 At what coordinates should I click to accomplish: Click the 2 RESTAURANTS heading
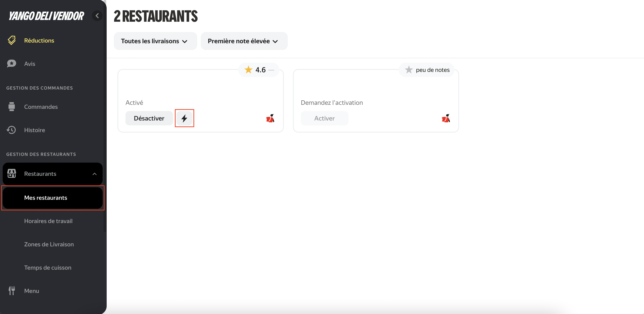pyautogui.click(x=156, y=16)
